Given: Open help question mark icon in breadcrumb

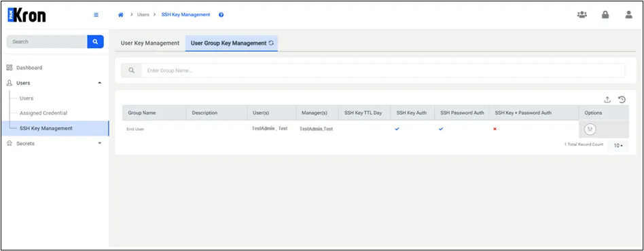Looking at the screenshot, I should coord(221,15).
